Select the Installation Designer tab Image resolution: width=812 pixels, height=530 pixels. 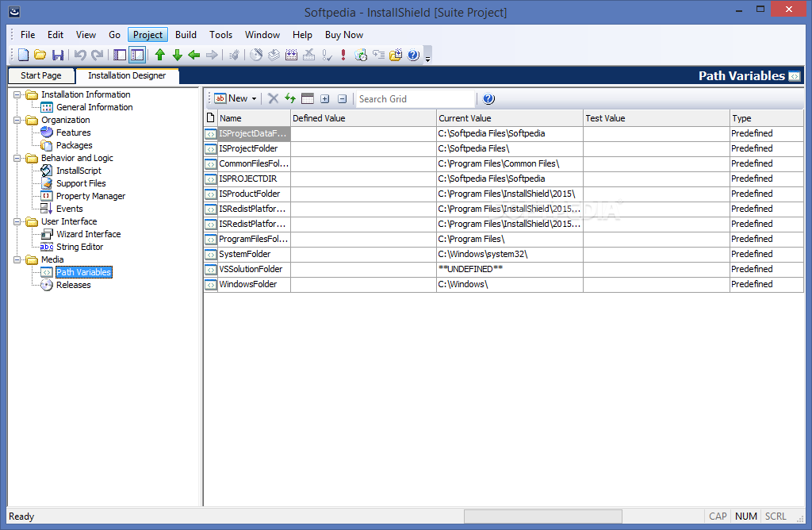coord(127,75)
